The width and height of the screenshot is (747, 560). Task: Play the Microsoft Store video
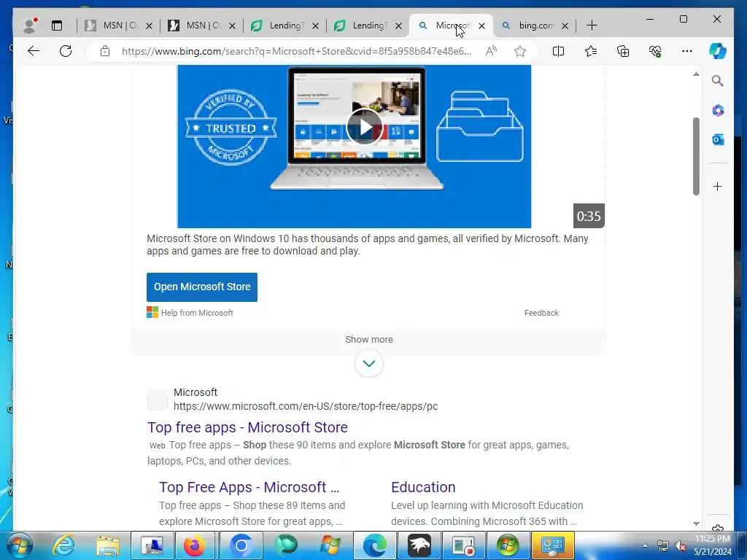(365, 127)
